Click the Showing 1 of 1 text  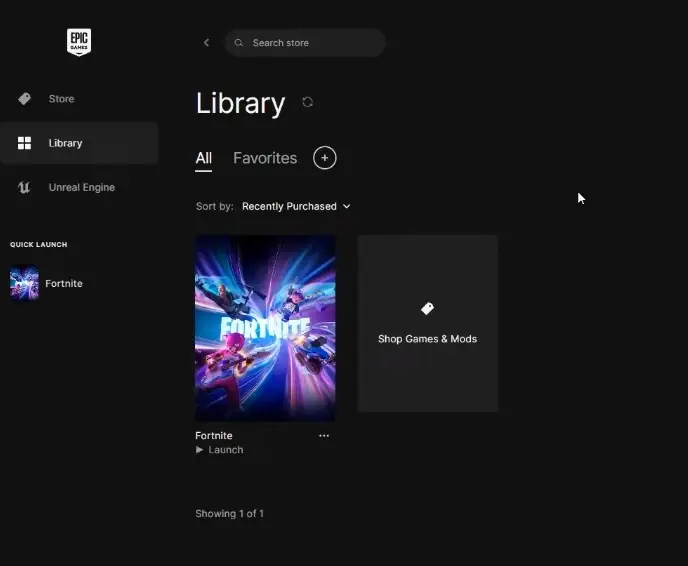pos(229,513)
